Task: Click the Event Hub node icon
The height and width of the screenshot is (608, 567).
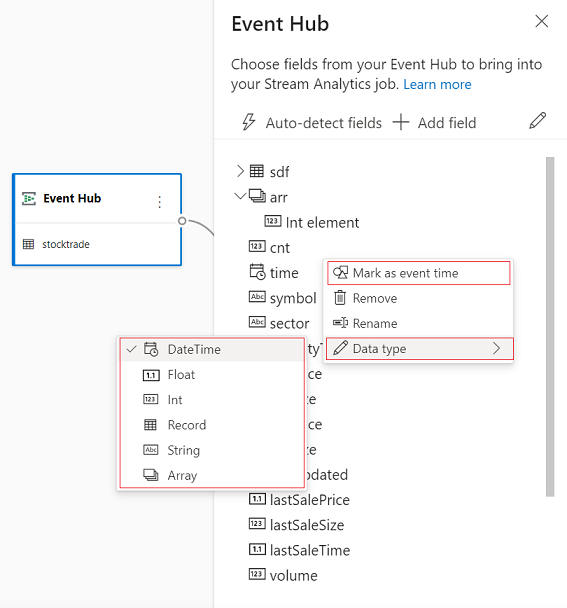Action: tap(29, 198)
